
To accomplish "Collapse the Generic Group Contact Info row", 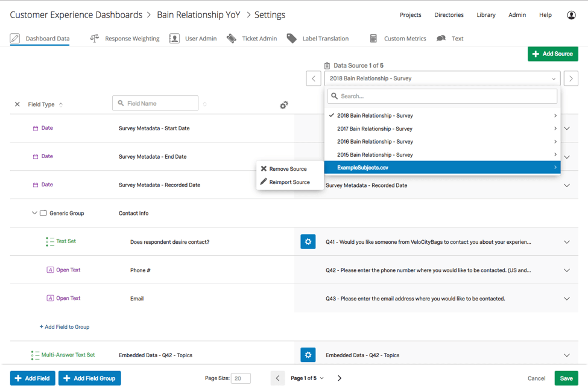I will [x=34, y=213].
